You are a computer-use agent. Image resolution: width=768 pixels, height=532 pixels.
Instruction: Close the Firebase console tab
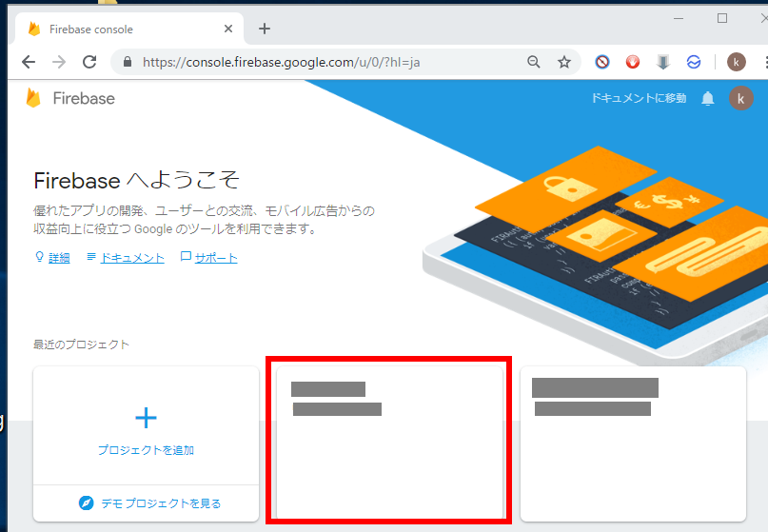(x=228, y=29)
